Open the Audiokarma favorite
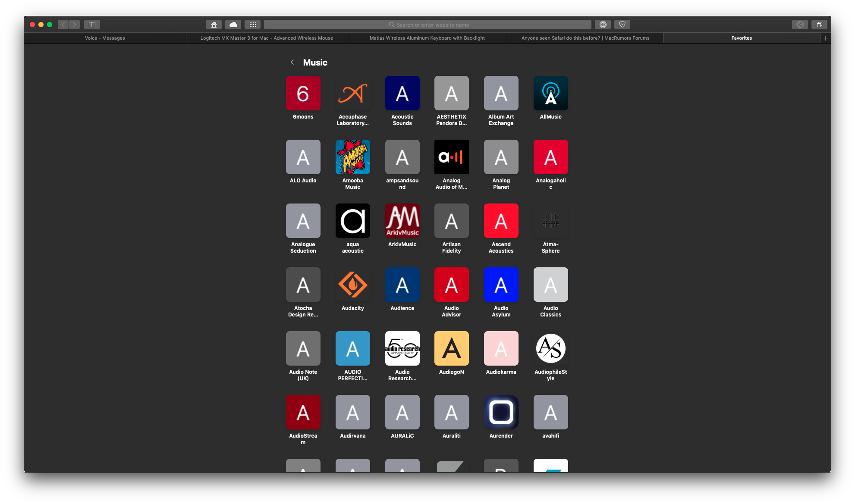The height and width of the screenshot is (504, 855). pos(501,348)
